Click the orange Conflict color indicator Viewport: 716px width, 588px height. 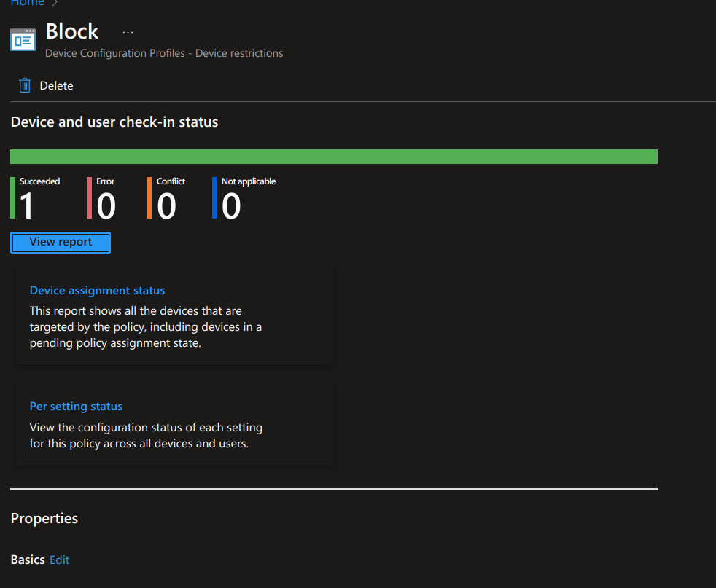(149, 198)
